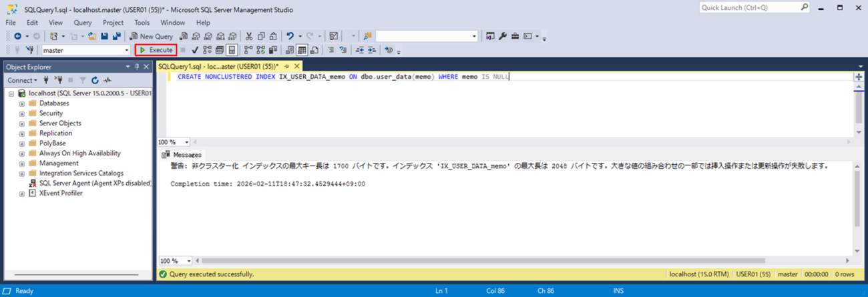868x297 pixels.
Task: Open the Connect dropdown in Object Explorer
Action: pos(23,80)
